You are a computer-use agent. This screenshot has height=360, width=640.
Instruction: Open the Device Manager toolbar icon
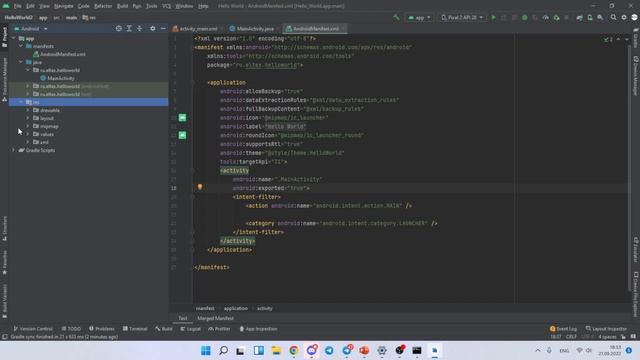pos(590,18)
